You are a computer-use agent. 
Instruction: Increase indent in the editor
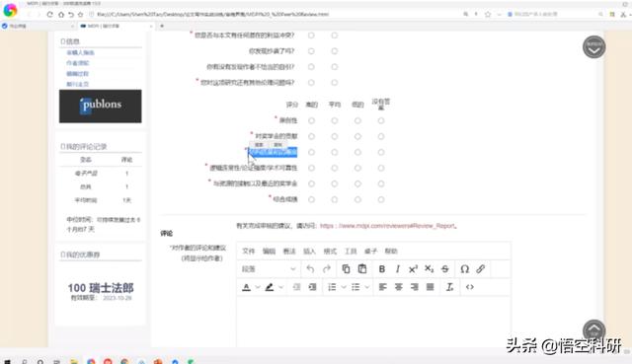click(x=312, y=287)
